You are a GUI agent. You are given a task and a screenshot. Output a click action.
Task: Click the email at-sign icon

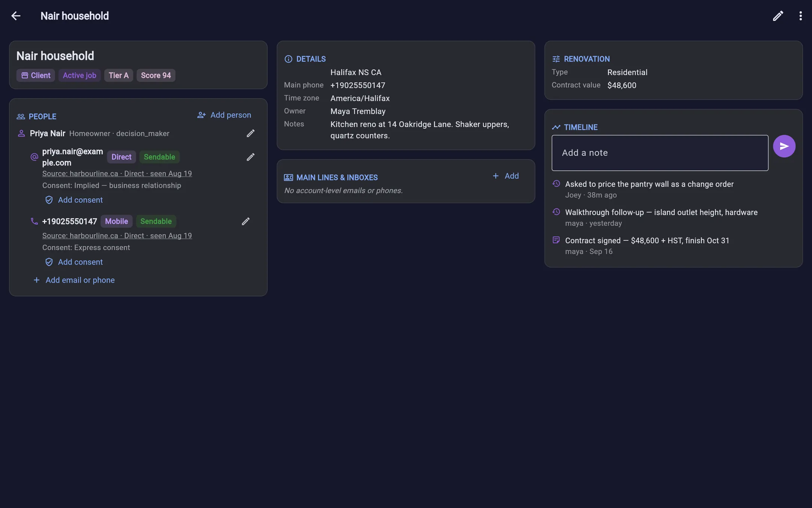coord(34,157)
